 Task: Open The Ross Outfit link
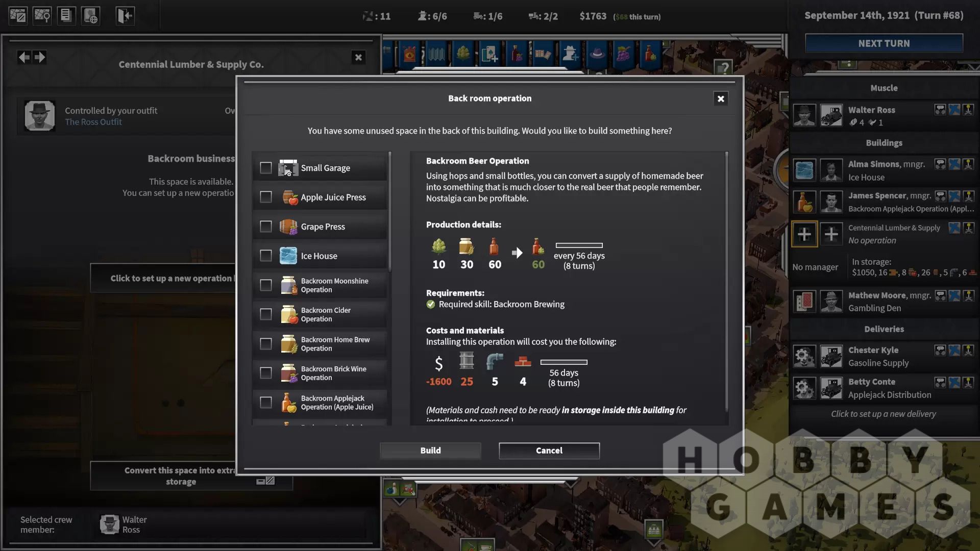click(93, 122)
